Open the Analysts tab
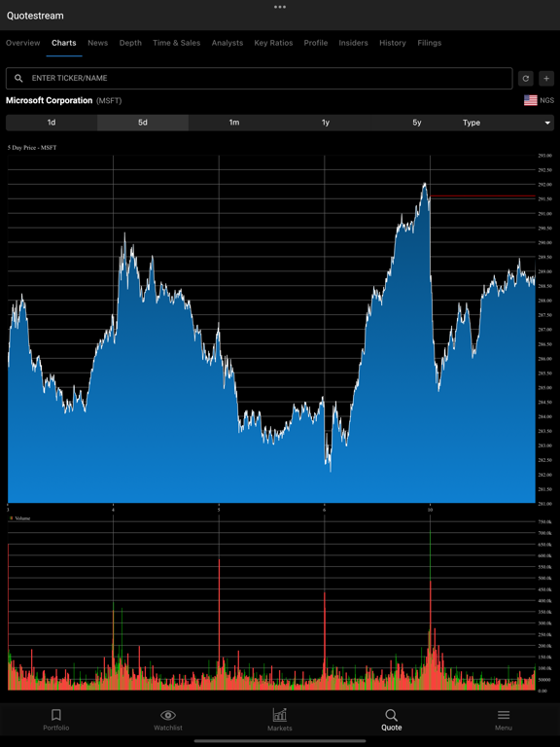This screenshot has width=560, height=747. [227, 43]
